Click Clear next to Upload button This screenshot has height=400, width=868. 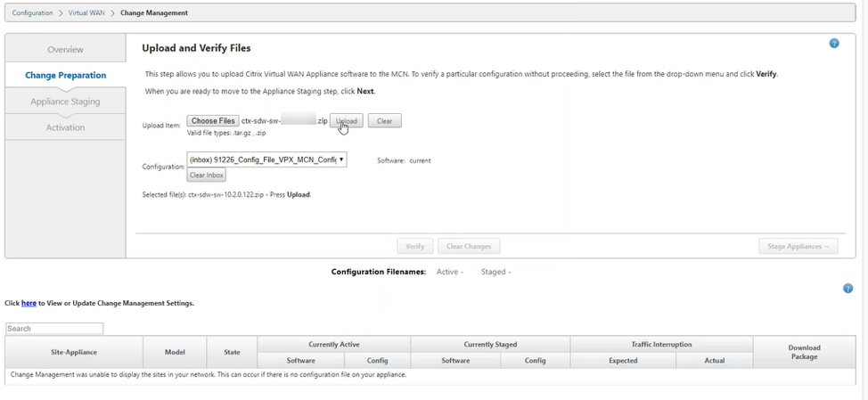pyautogui.click(x=384, y=121)
